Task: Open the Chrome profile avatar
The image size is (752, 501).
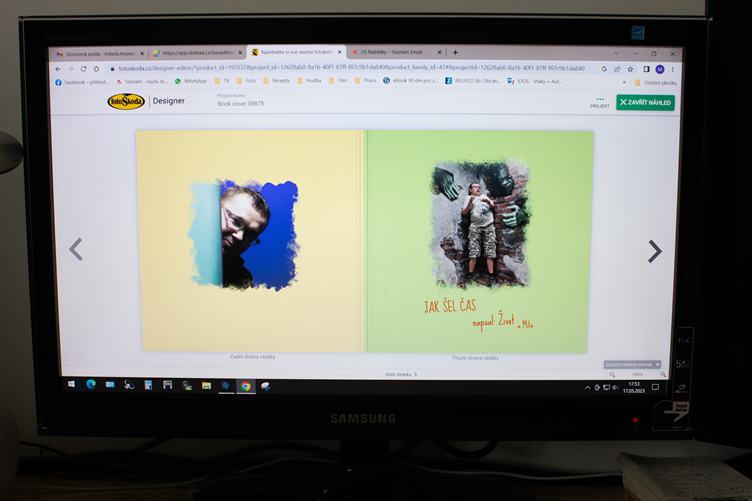Action: (x=660, y=70)
